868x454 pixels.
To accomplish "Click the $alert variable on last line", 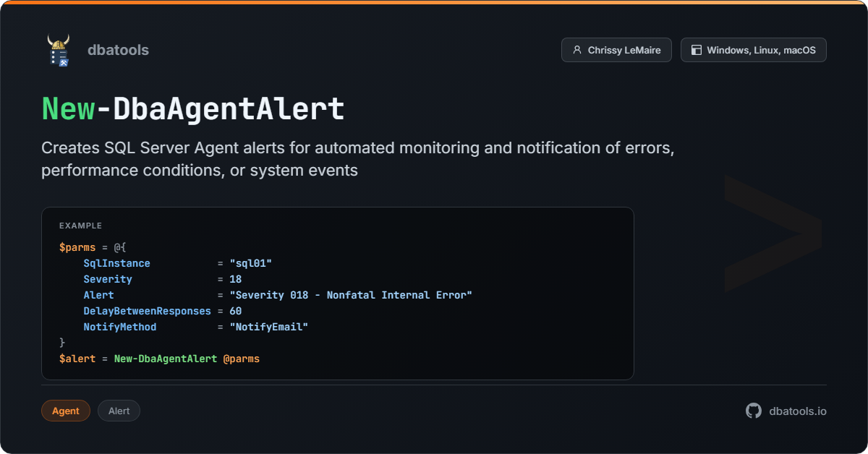I will (x=77, y=359).
